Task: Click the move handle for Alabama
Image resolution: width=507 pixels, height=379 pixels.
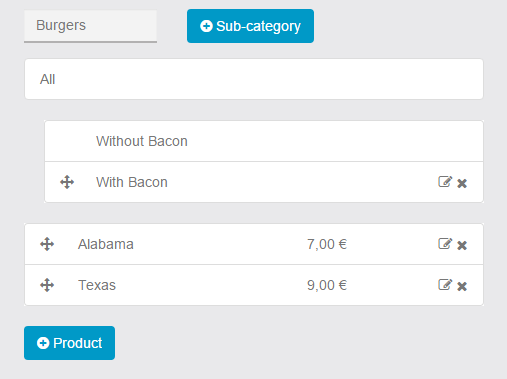Action: 47,244
